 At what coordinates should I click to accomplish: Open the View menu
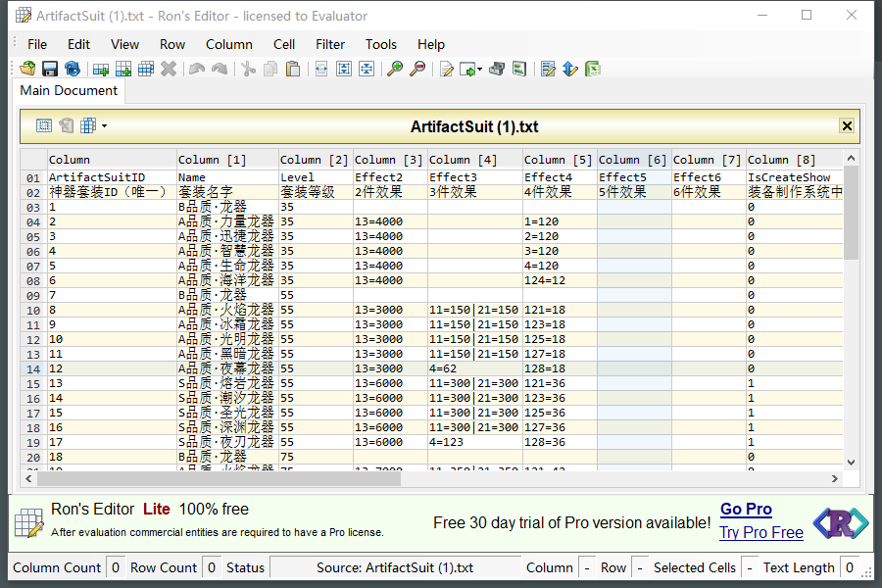click(124, 44)
